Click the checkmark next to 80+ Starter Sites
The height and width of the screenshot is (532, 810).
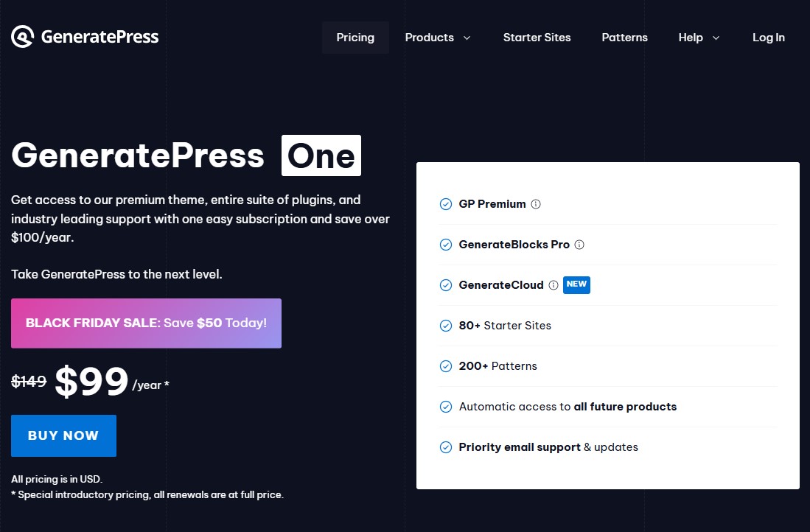coord(446,326)
